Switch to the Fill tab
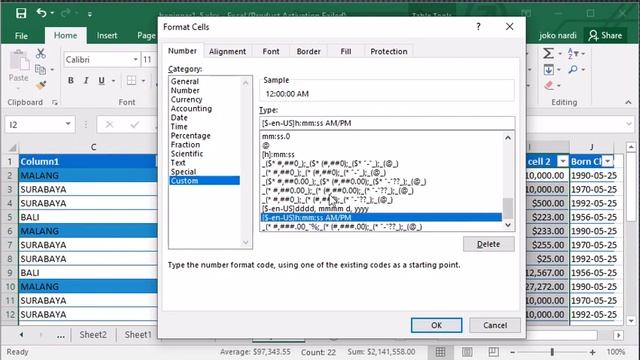Screen dimensions: 640x360 point(346,51)
